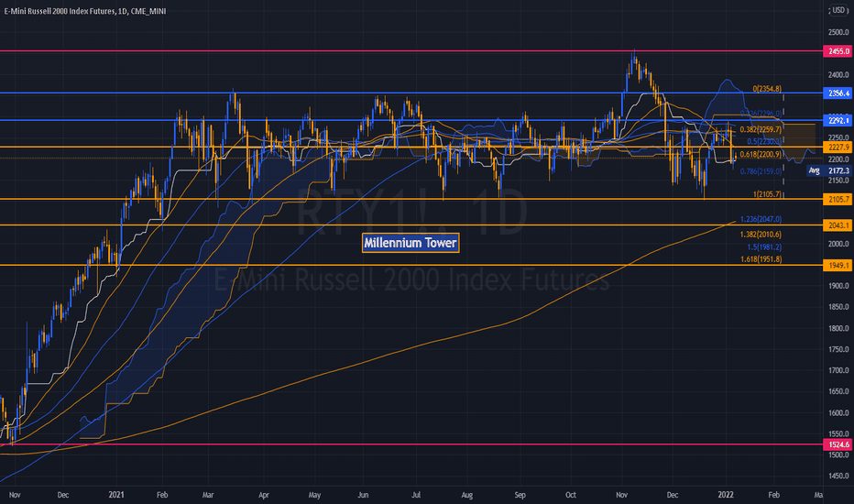Click the 2022 label on time axis

pos(726,495)
